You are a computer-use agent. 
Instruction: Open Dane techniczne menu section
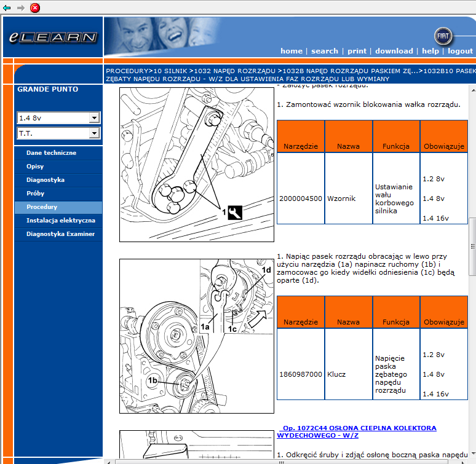coord(51,152)
